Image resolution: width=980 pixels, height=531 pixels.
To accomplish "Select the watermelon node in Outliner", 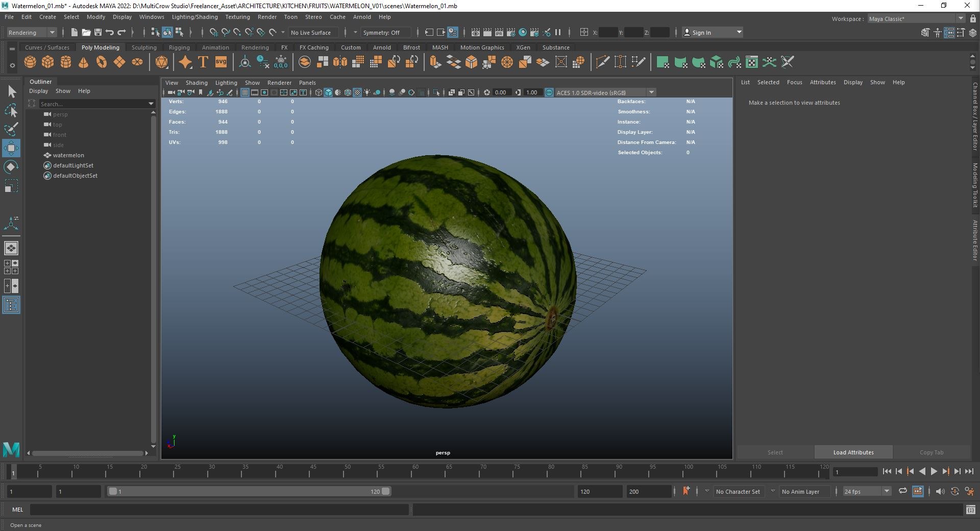I will [68, 155].
